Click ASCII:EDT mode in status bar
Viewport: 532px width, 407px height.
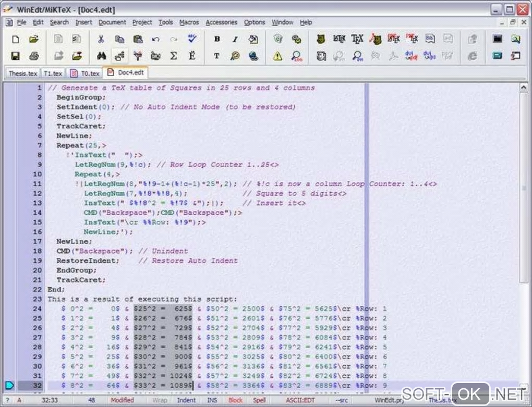pos(300,400)
